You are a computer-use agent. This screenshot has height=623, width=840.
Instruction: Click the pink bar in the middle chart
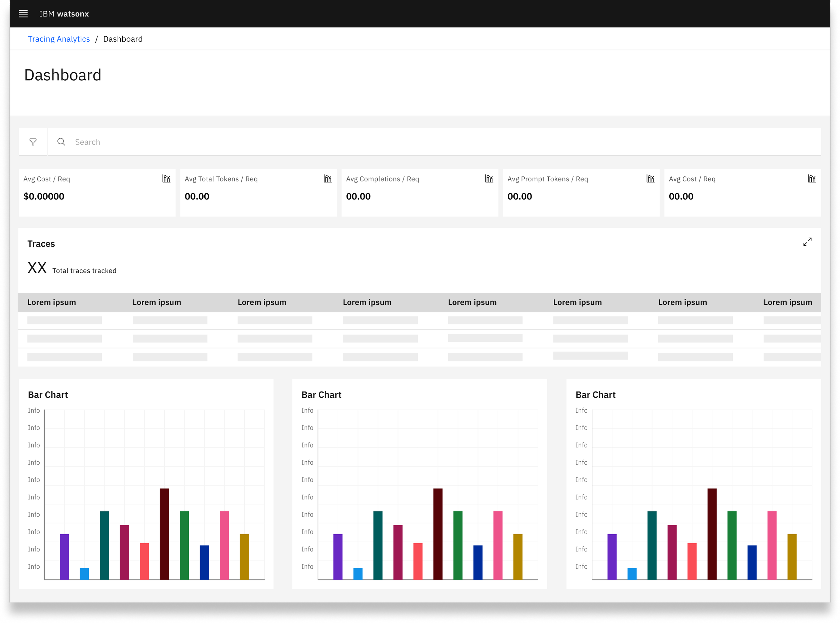coord(498,545)
